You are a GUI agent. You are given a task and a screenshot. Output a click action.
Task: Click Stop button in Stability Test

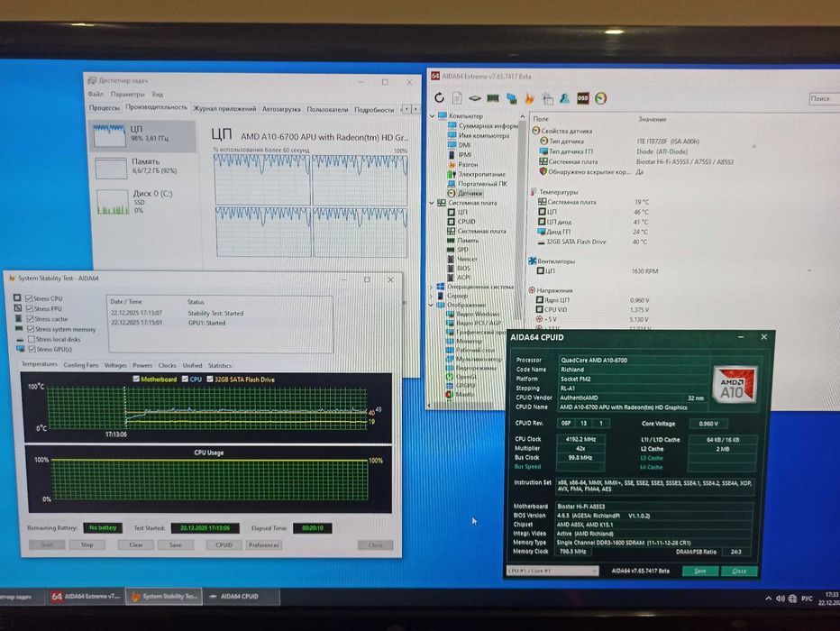(87, 544)
